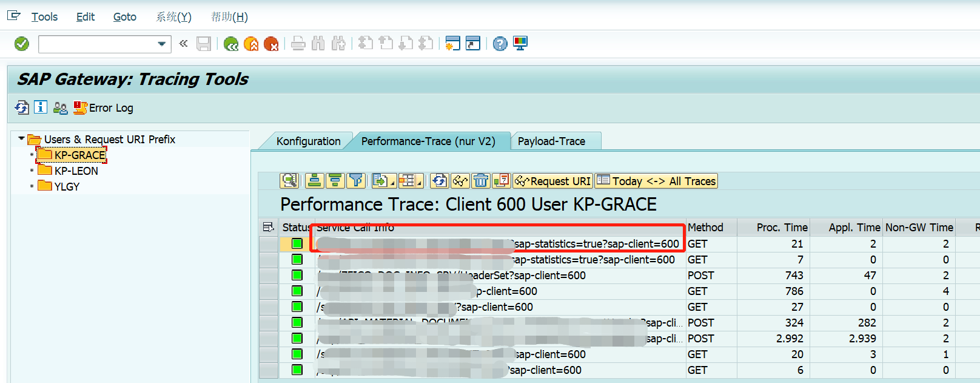
Task: Open the 系统(Y) menu
Action: (x=173, y=17)
